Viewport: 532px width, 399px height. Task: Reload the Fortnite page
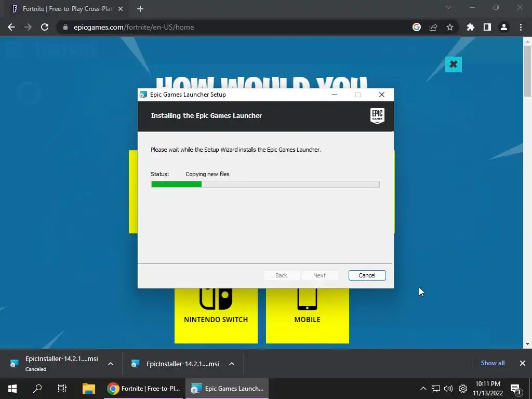(x=45, y=27)
